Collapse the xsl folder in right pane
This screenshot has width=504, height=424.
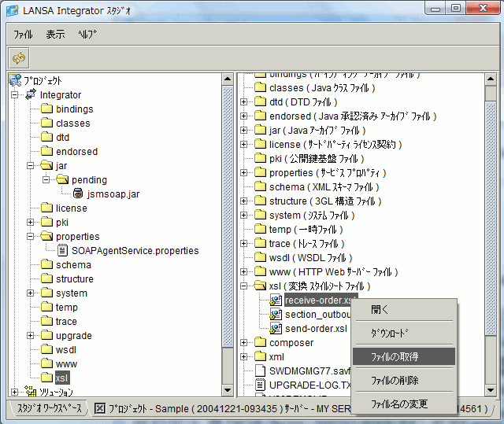243,286
